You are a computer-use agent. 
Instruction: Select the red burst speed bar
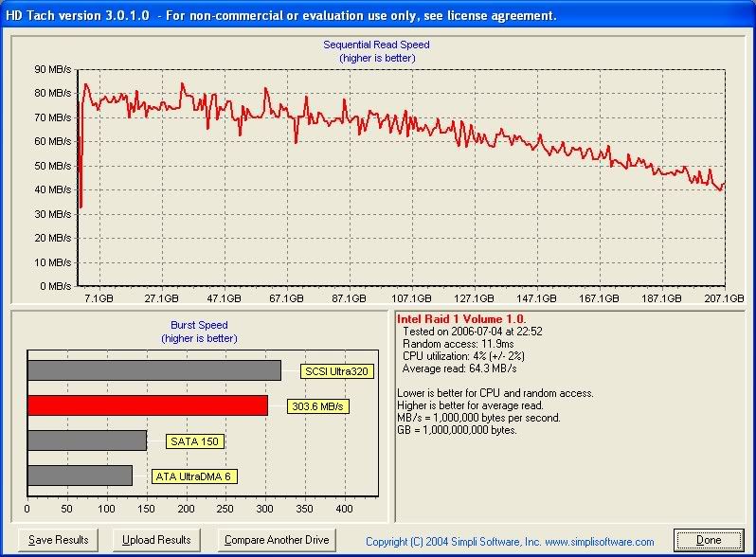tap(148, 405)
